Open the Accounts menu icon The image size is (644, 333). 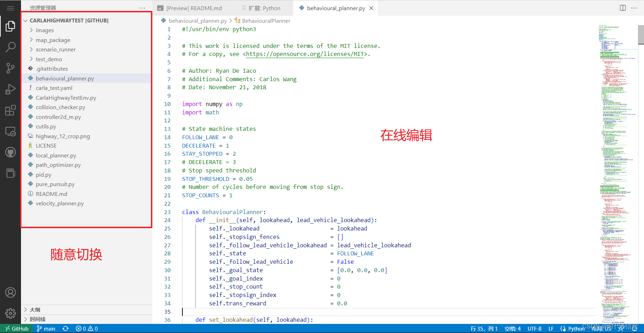point(10,292)
